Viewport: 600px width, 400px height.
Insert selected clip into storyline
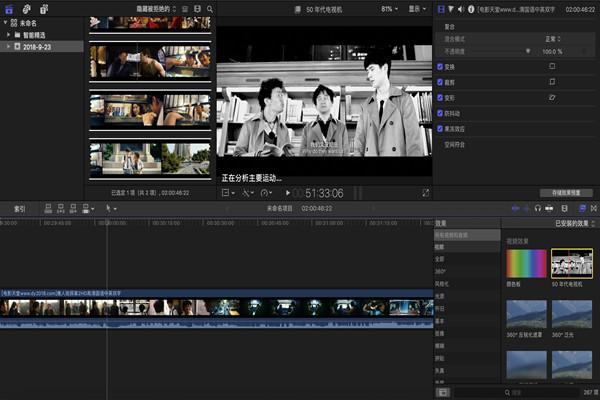[60, 208]
